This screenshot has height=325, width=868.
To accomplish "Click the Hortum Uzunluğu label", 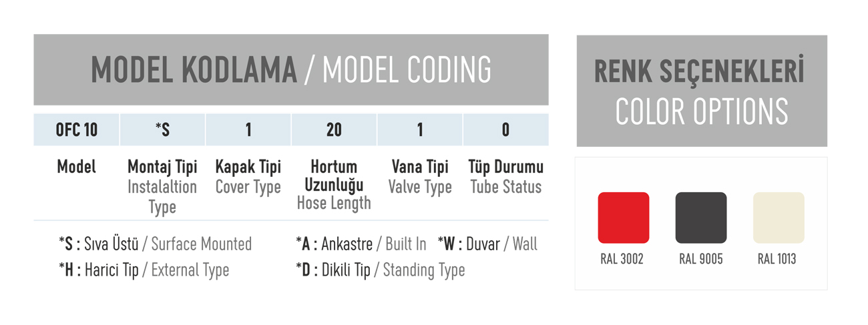I will 334,176.
